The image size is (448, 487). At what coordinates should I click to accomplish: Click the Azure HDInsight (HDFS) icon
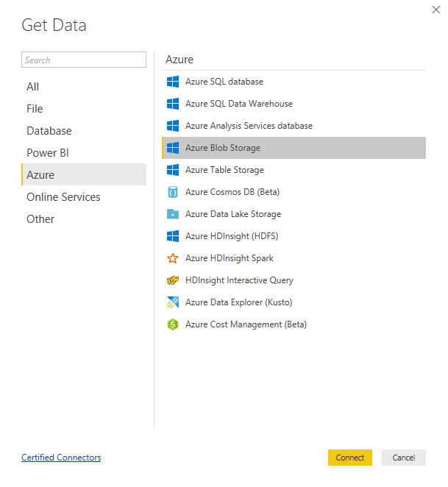(x=173, y=236)
